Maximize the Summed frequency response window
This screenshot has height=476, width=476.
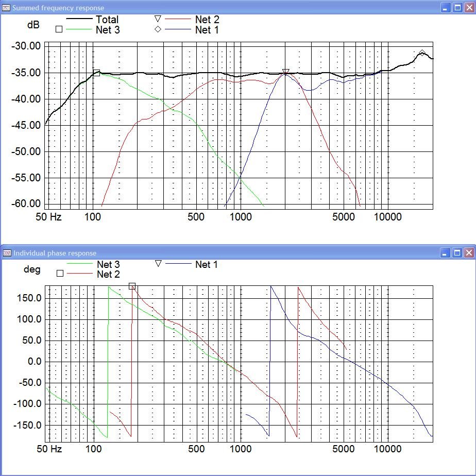[x=457, y=7]
